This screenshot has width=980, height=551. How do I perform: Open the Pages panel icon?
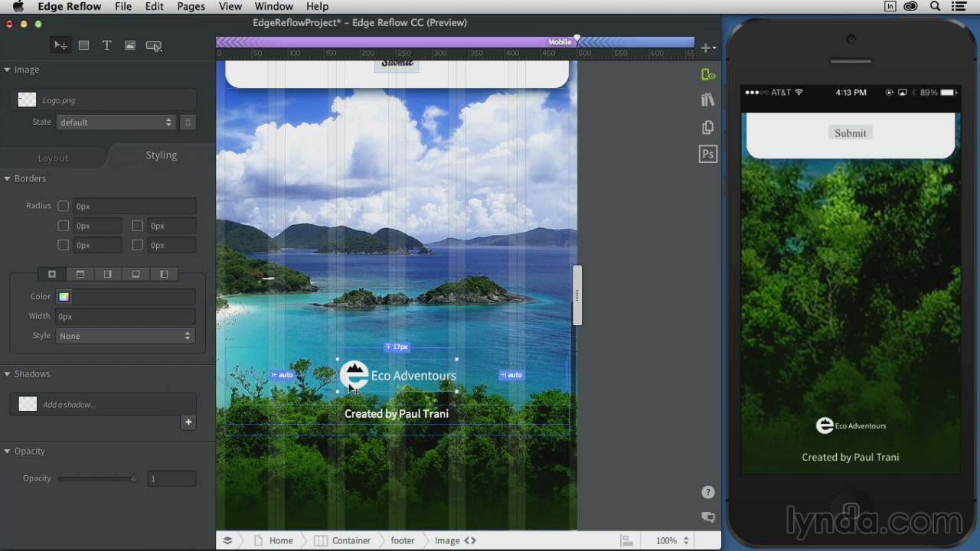click(x=707, y=127)
